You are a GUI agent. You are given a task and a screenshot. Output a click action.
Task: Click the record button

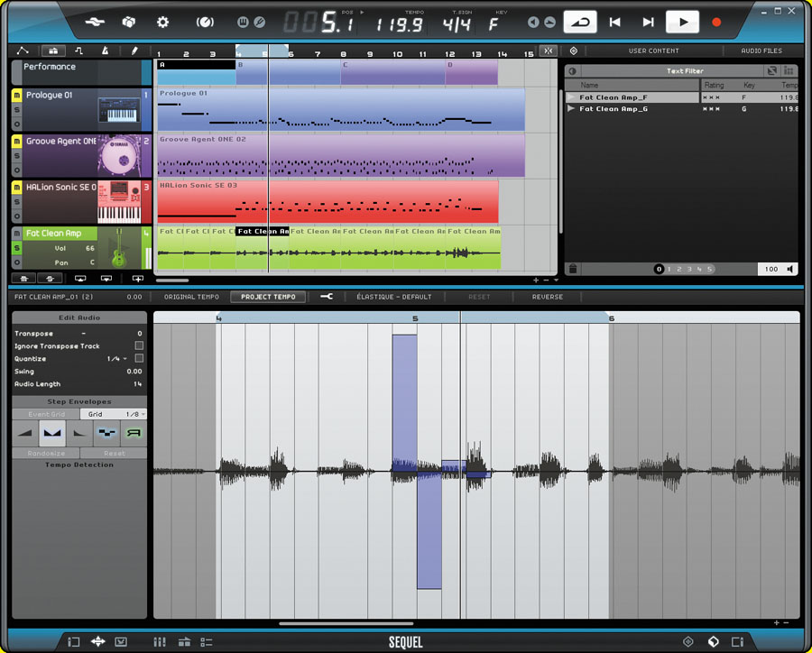click(716, 23)
